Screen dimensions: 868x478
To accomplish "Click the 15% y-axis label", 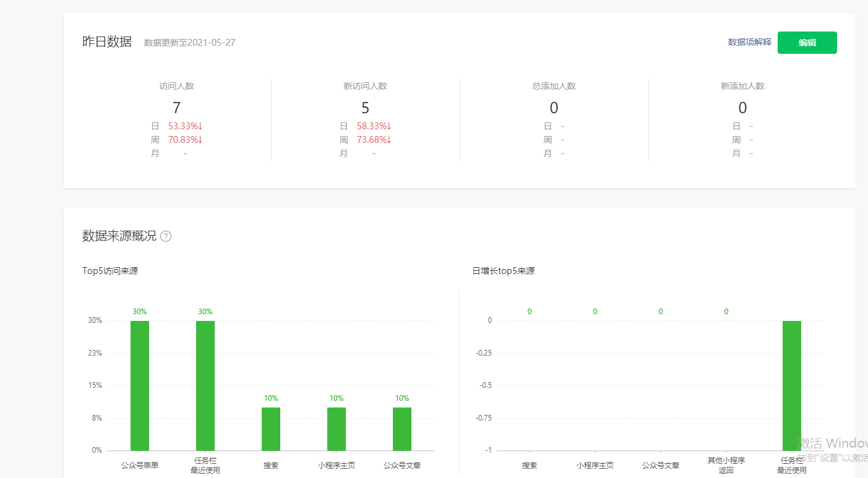I will (95, 385).
